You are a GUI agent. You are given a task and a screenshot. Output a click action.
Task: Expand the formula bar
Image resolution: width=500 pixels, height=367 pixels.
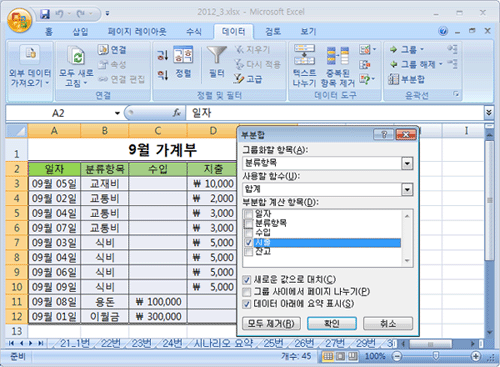489,113
